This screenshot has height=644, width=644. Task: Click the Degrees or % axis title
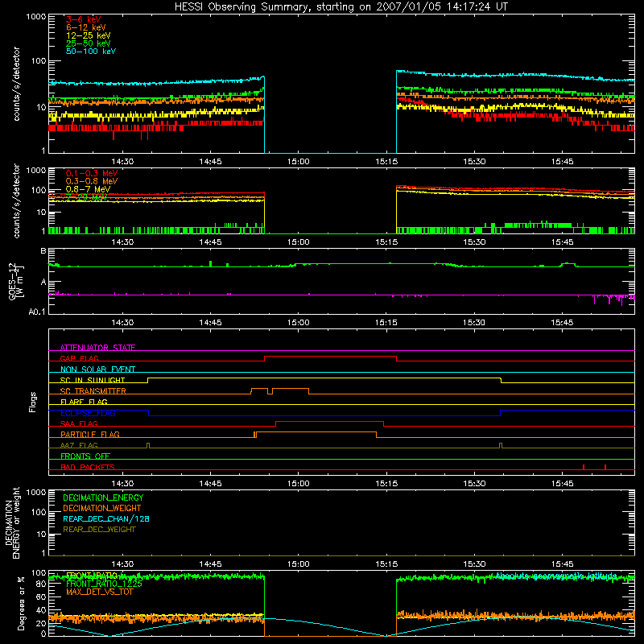22,603
